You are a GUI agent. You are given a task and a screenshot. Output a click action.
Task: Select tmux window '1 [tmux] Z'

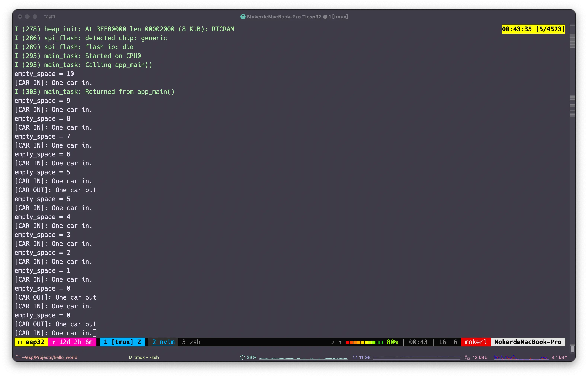[122, 342]
